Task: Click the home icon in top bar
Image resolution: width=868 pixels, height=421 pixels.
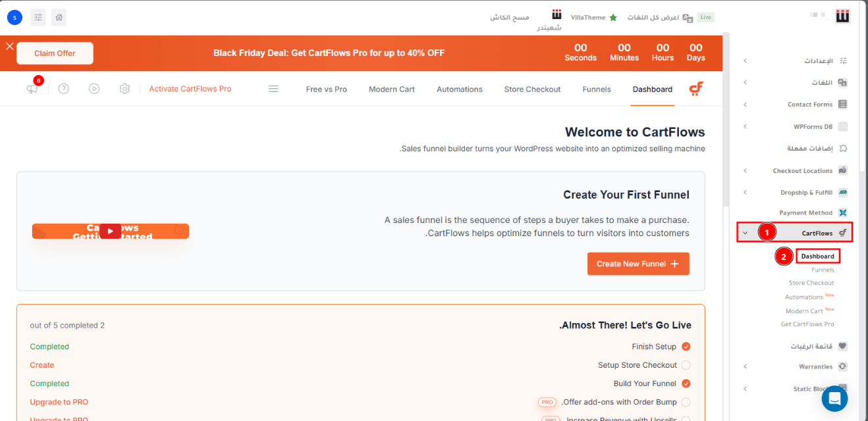Action: 59,18
